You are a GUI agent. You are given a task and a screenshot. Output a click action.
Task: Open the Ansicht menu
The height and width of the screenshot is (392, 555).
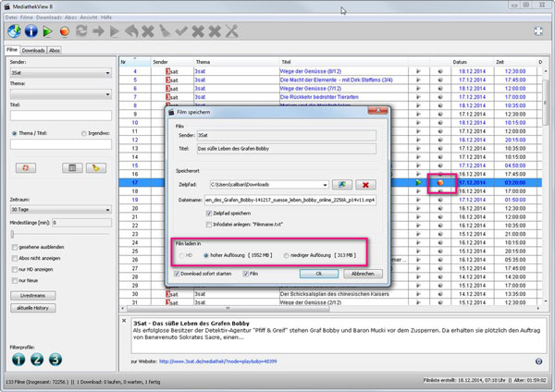pyautogui.click(x=89, y=18)
